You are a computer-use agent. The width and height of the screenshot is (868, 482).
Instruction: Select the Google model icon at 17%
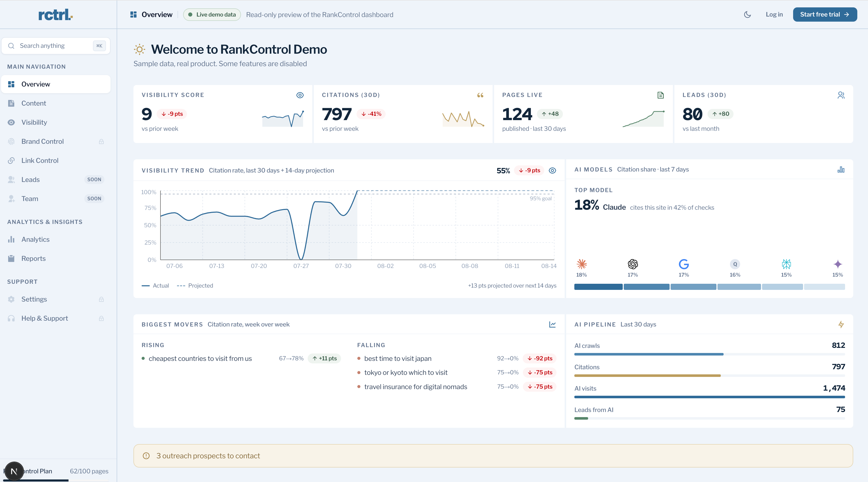(684, 264)
